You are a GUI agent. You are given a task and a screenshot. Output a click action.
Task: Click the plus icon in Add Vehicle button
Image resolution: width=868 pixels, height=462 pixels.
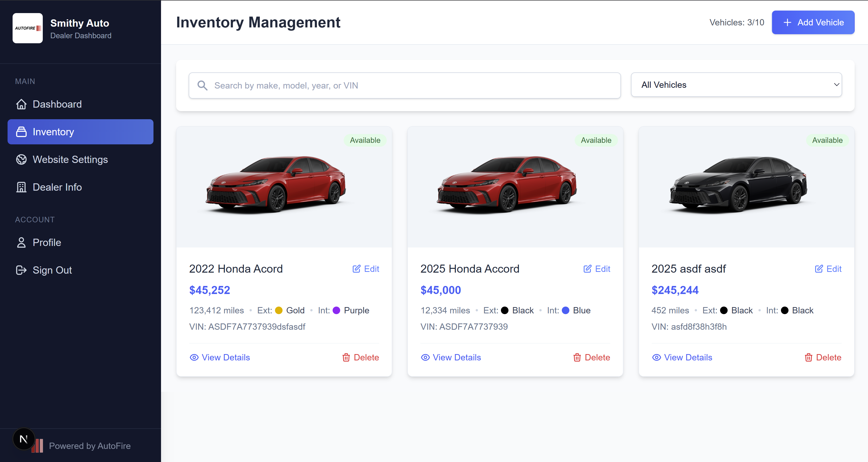pyautogui.click(x=787, y=23)
